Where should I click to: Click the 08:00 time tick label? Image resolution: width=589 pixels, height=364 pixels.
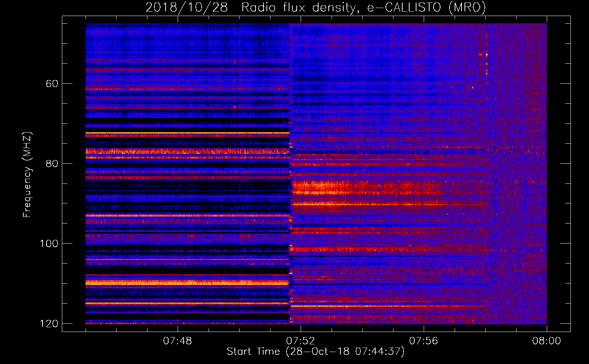(x=546, y=341)
